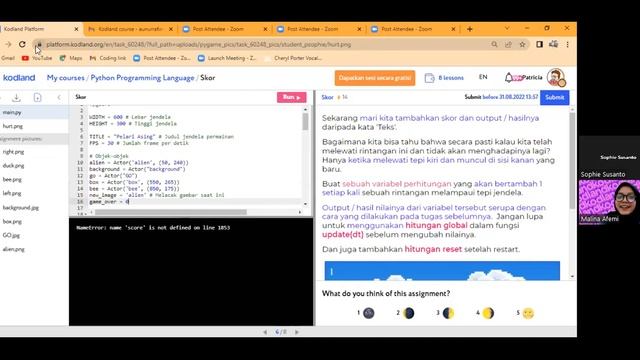Open Cheryl Porter Vocal bookmark
This screenshot has width=640, height=360.
pos(293,58)
